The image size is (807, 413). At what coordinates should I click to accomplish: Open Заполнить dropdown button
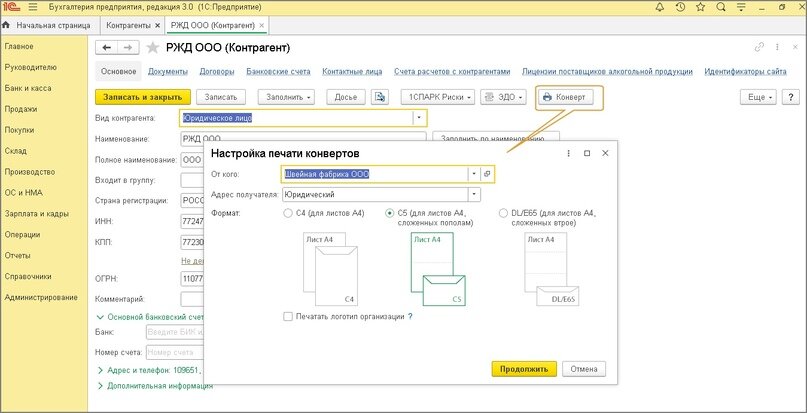(286, 97)
